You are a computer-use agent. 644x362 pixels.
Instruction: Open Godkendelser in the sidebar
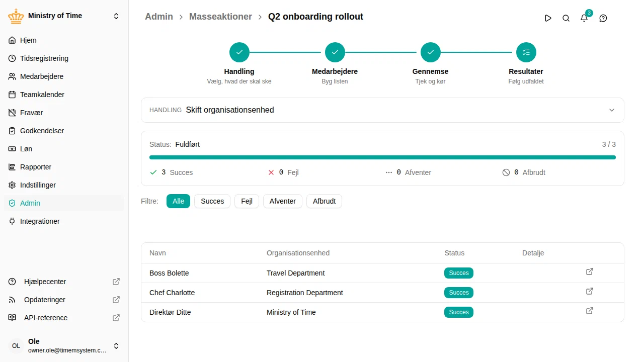[64, 131]
